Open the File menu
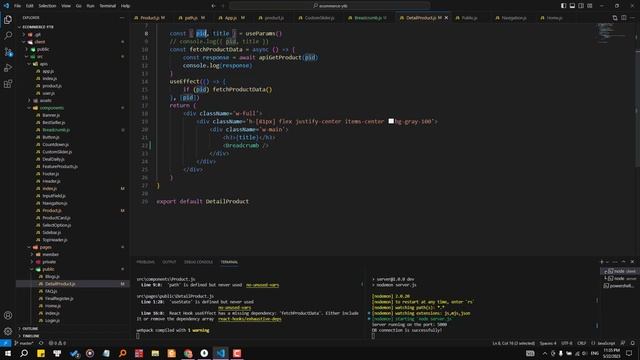The width and height of the screenshot is (640, 360). (x=18, y=6)
